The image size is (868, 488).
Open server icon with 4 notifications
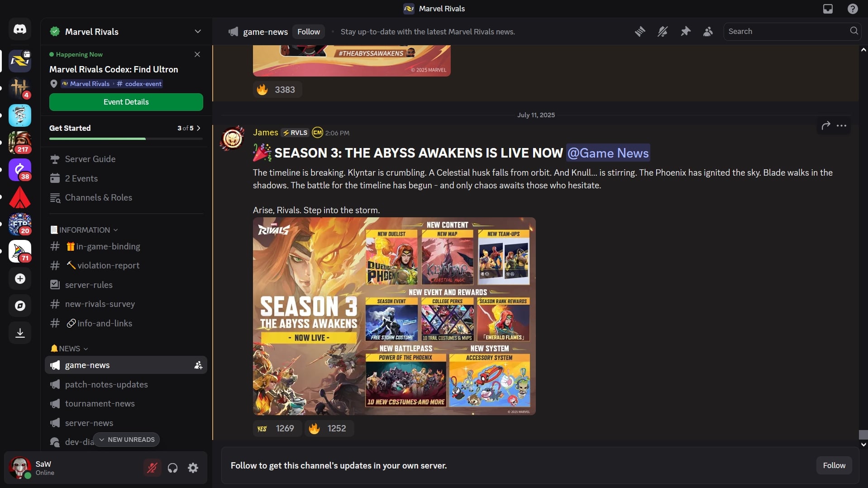click(20, 88)
